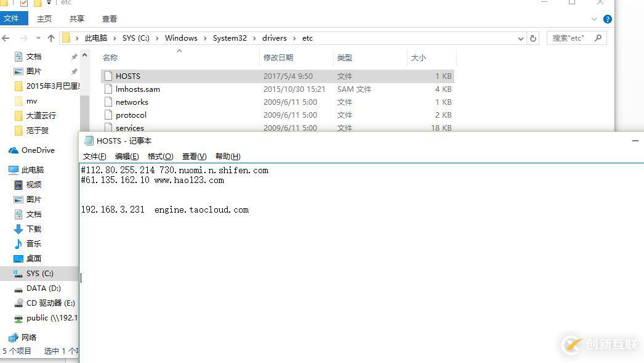This screenshot has width=644, height=363.
Task: Open the 桌面 desktop icon
Action: [18, 259]
